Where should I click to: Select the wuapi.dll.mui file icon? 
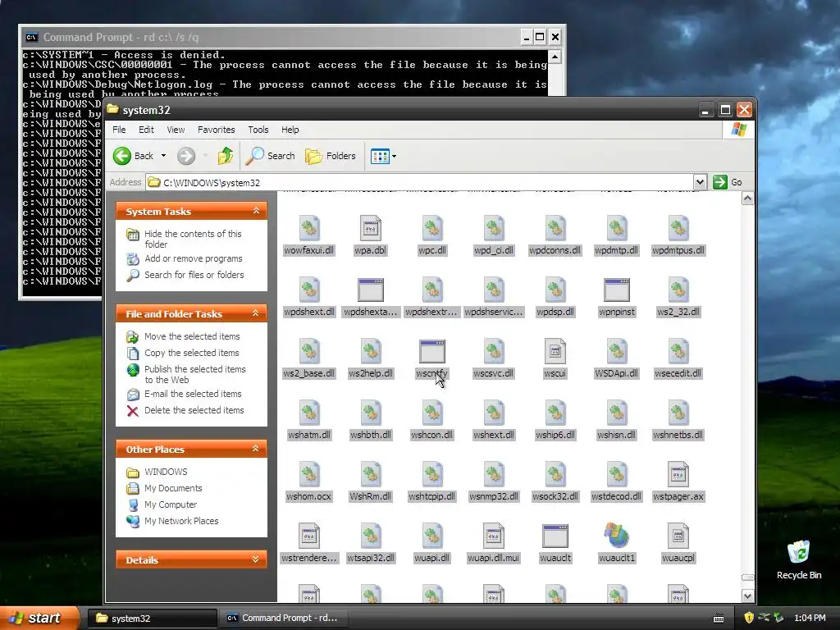pos(494,536)
